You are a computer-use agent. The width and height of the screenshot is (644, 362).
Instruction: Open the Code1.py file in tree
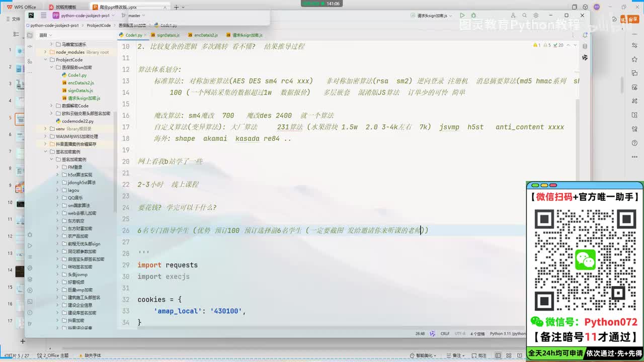[77, 75]
